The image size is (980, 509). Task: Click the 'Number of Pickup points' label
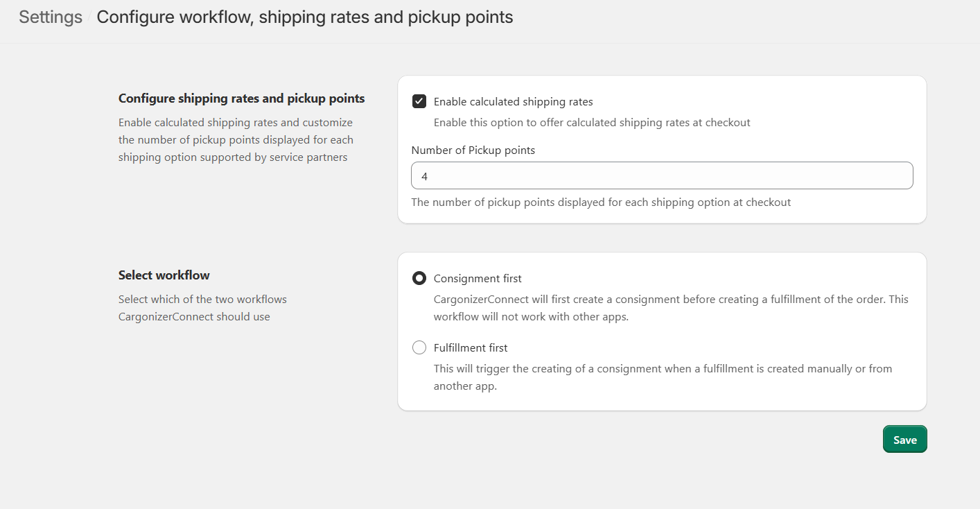tap(473, 150)
